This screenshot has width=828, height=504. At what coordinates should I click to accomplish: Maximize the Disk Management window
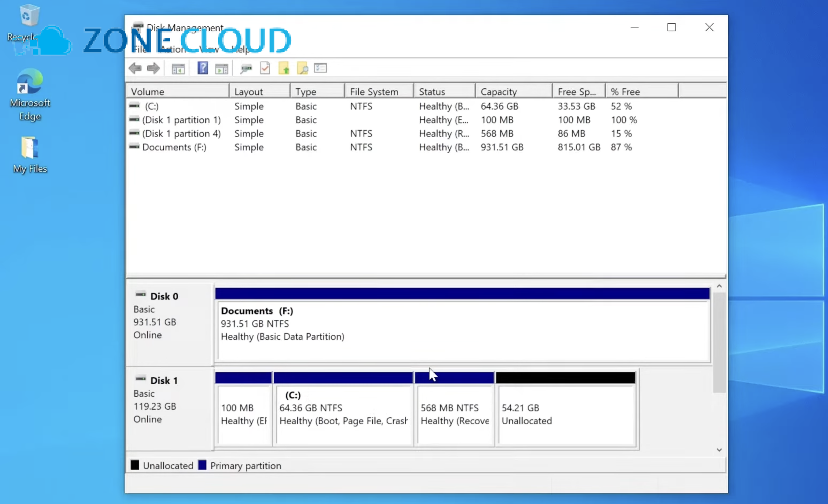tap(671, 27)
